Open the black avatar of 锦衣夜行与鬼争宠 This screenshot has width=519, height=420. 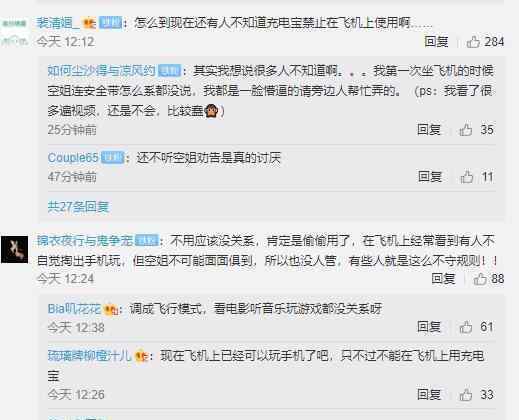pos(15,250)
